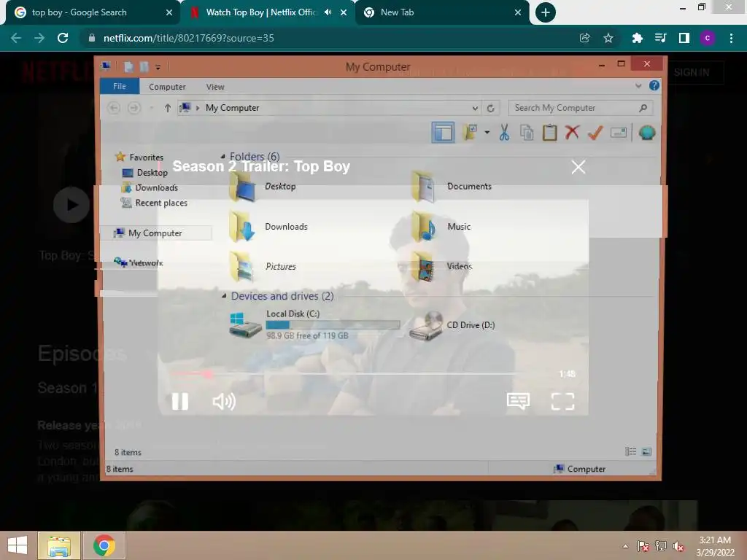Open address bar history dropdown
747x560 pixels.
coord(475,108)
